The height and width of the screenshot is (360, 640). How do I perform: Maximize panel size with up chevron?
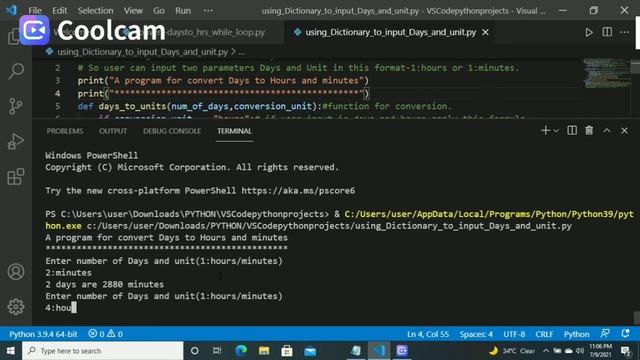click(x=607, y=131)
